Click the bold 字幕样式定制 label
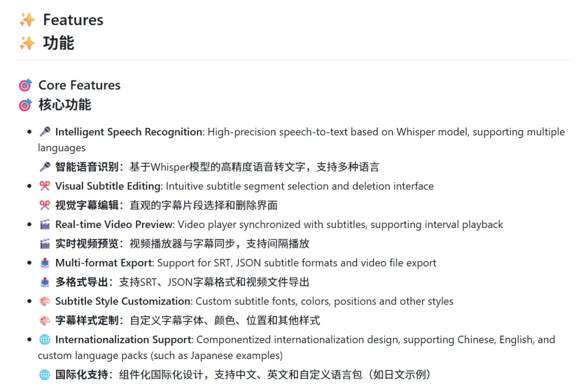 point(87,320)
